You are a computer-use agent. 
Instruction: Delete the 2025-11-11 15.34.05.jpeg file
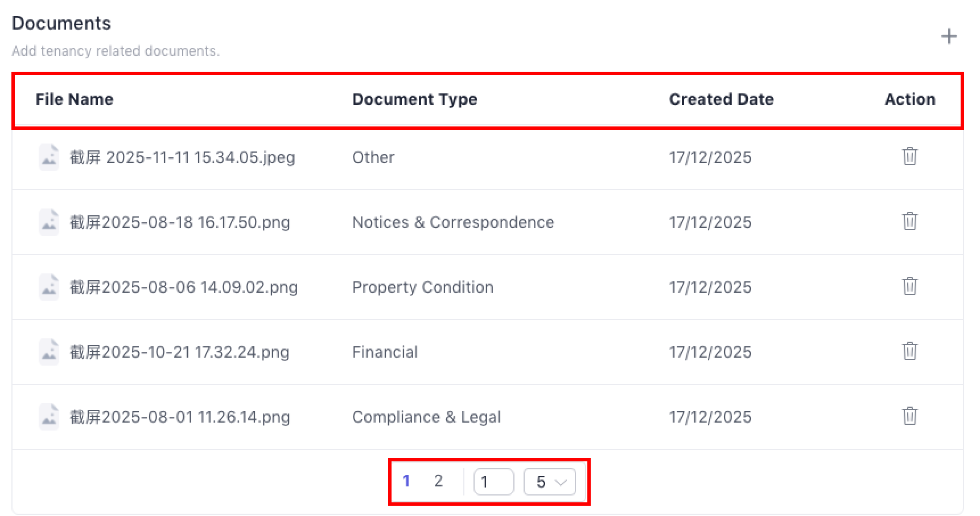909,156
